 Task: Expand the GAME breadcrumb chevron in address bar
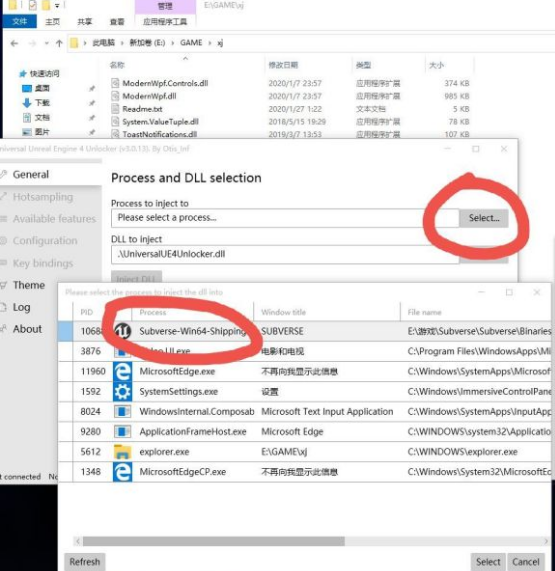point(209,43)
